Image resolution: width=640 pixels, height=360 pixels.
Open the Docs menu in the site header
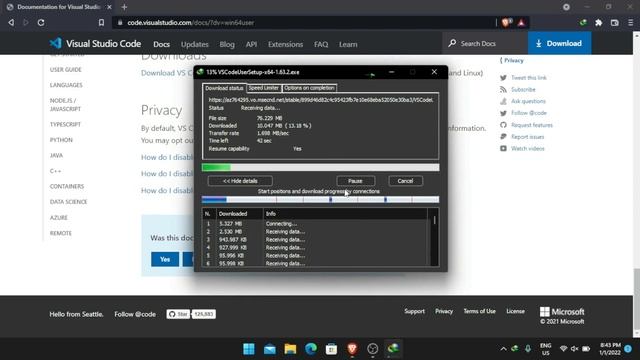click(161, 44)
